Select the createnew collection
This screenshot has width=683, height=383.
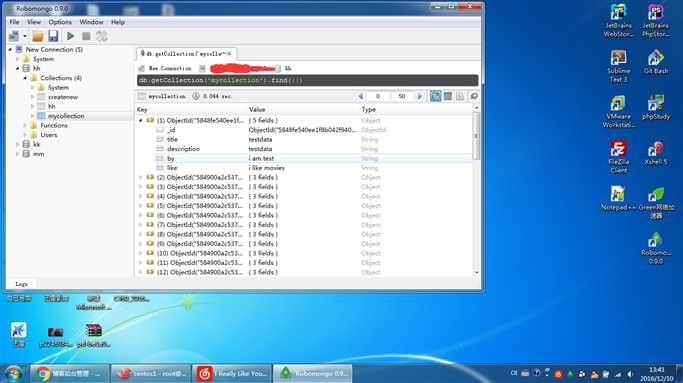click(63, 97)
